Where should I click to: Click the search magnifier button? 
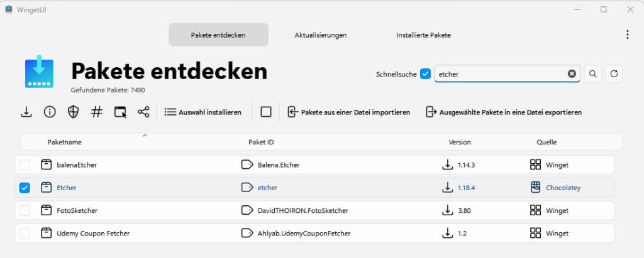coord(592,74)
